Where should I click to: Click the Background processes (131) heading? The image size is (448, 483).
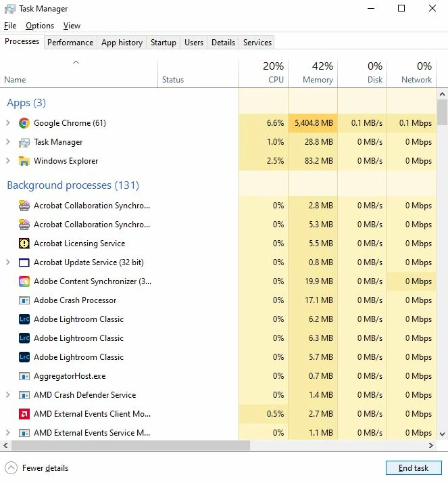(73, 185)
